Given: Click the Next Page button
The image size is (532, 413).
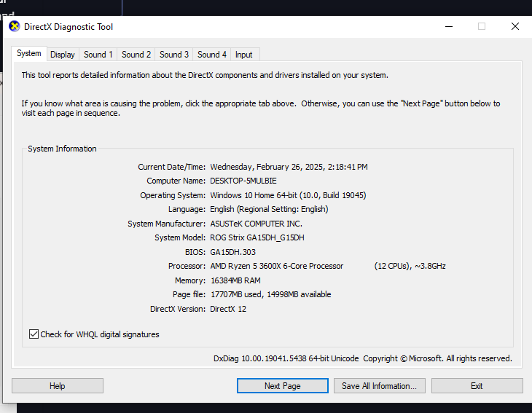Looking at the screenshot, I should point(283,386).
